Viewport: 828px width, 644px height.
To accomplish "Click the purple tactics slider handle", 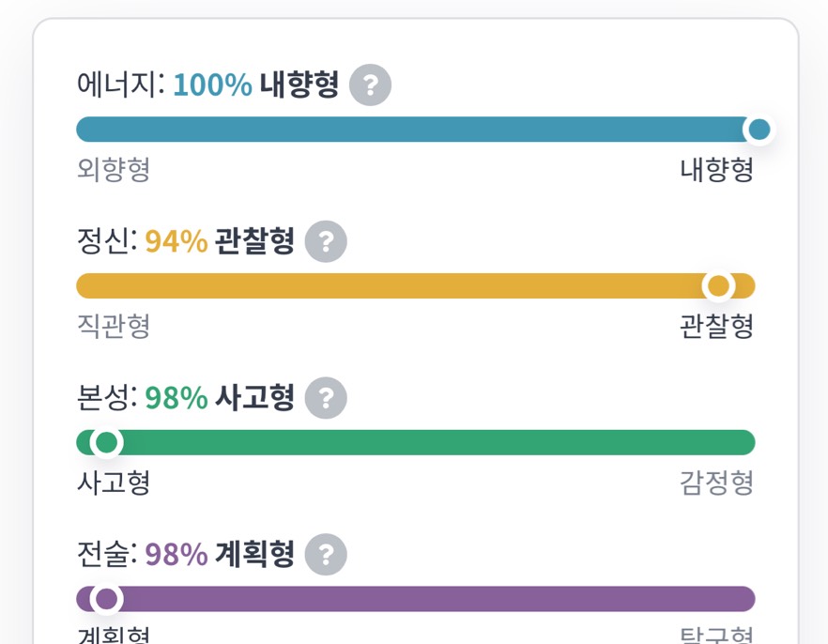I will click(107, 599).
